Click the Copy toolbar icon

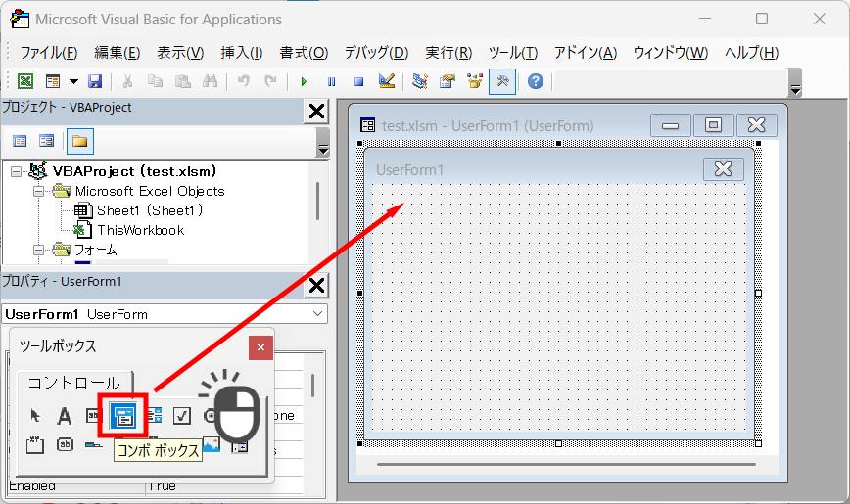coord(155,81)
